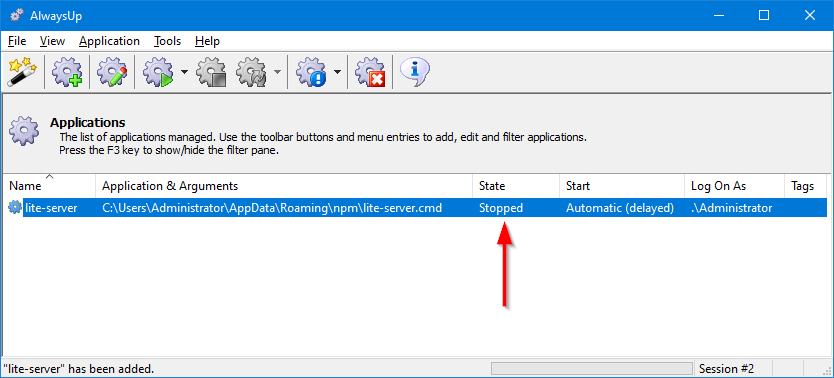Click the lite-server row gear icon

[x=15, y=208]
